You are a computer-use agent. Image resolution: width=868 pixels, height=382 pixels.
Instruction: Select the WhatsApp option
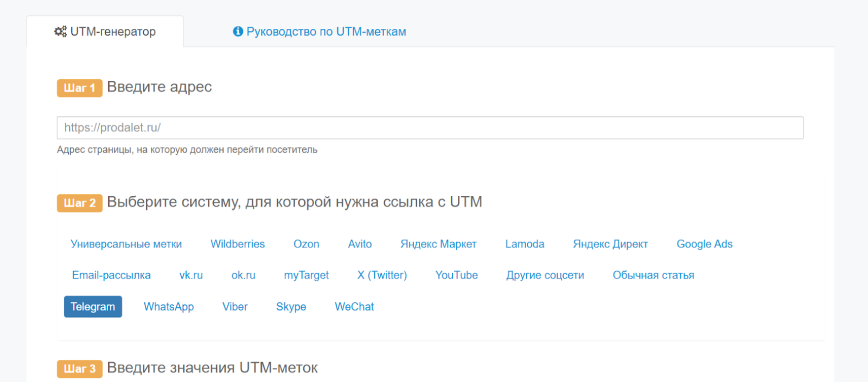pos(169,307)
